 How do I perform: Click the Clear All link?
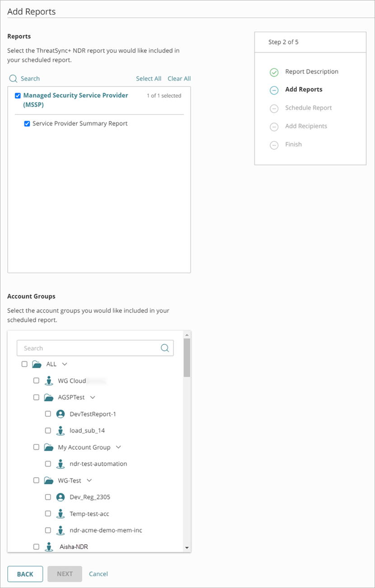[179, 78]
